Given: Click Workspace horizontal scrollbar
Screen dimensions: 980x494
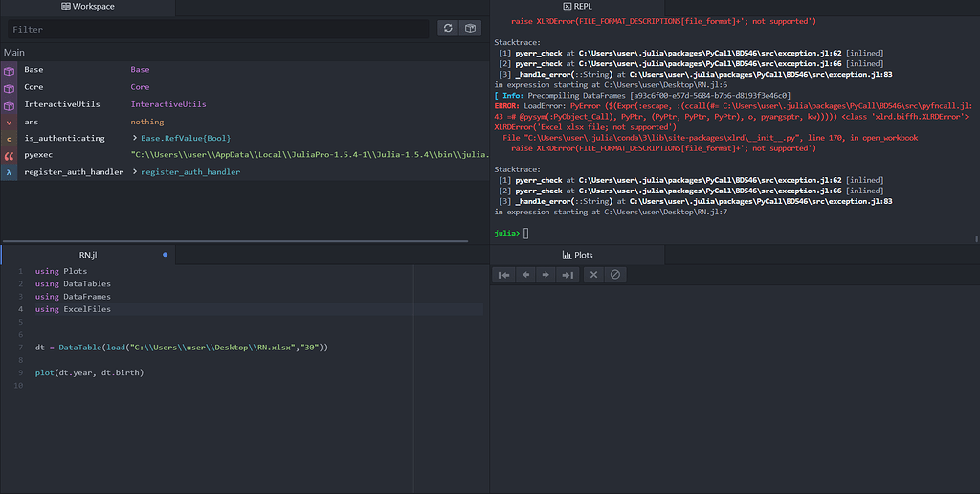Looking at the screenshot, I should (x=235, y=240).
